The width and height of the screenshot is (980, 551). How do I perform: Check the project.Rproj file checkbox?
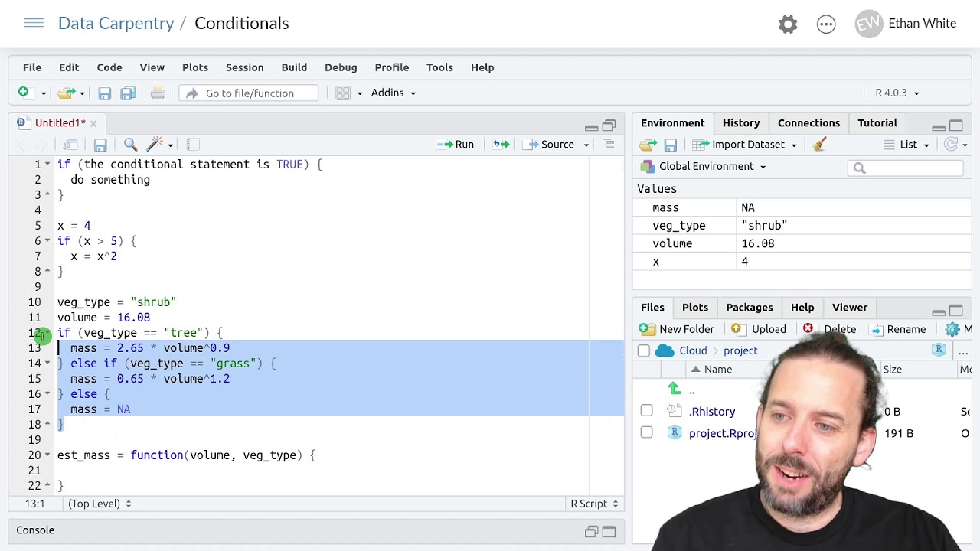[646, 432]
